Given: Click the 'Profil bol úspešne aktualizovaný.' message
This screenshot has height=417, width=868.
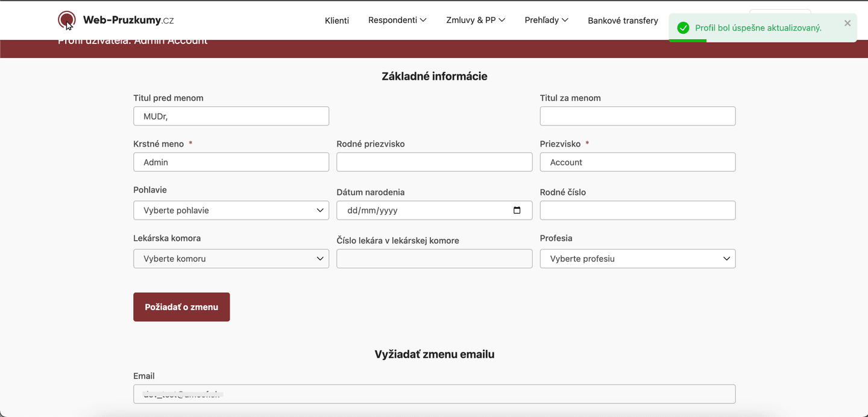Looking at the screenshot, I should click(x=758, y=28).
